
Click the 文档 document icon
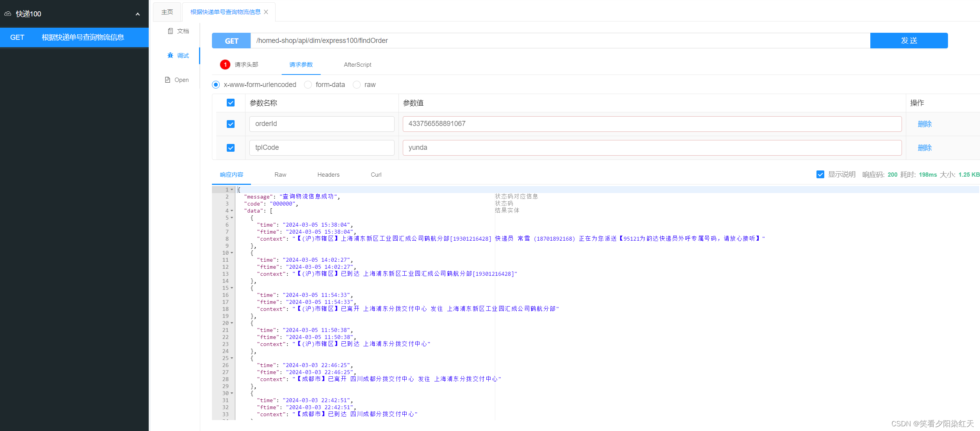[171, 31]
